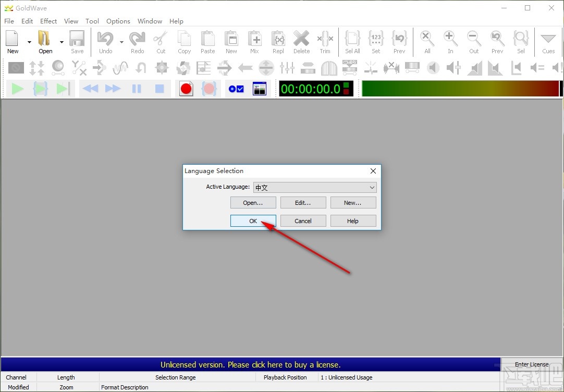This screenshot has width=564, height=392.
Task: Click the Delete X icon
Action: pos(301,38)
